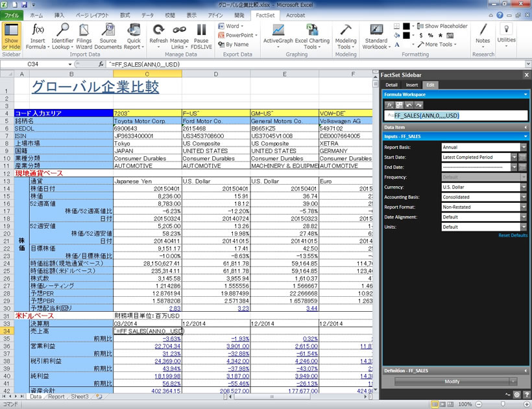Viewport: 532px width, 409px height.
Task: Open the Insert Formula tool
Action: tap(38, 36)
